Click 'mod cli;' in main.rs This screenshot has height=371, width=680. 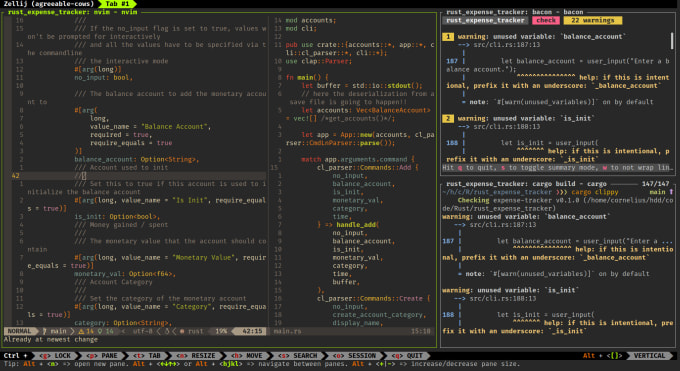pyautogui.click(x=301, y=29)
